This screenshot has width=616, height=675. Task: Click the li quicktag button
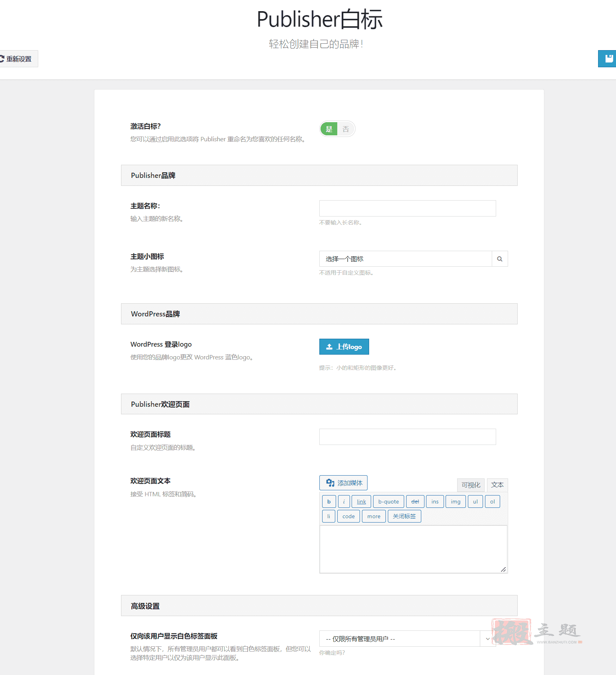pyautogui.click(x=329, y=516)
